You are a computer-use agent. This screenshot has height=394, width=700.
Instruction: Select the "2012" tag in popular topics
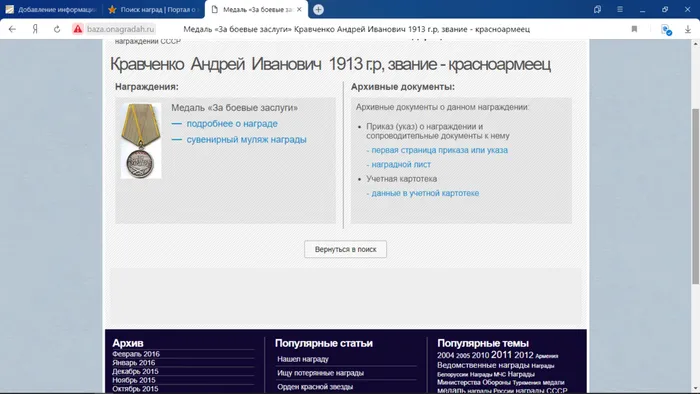(524, 355)
